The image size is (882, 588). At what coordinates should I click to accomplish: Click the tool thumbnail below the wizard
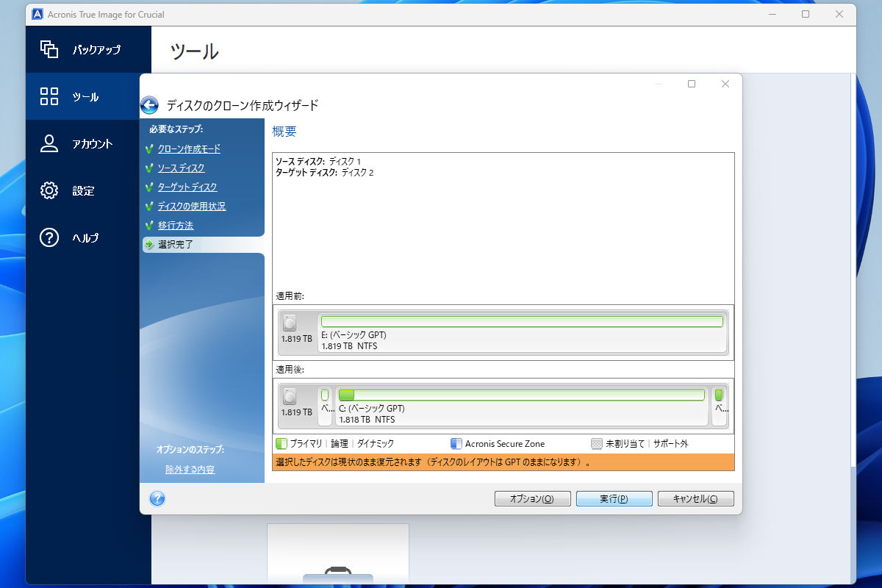point(338,553)
